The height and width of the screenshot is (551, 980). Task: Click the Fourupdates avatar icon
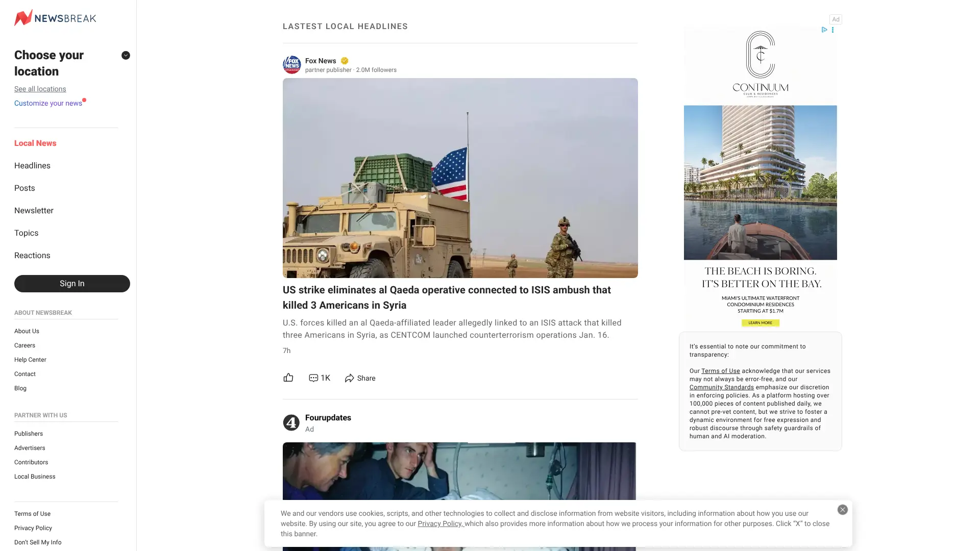click(x=291, y=422)
